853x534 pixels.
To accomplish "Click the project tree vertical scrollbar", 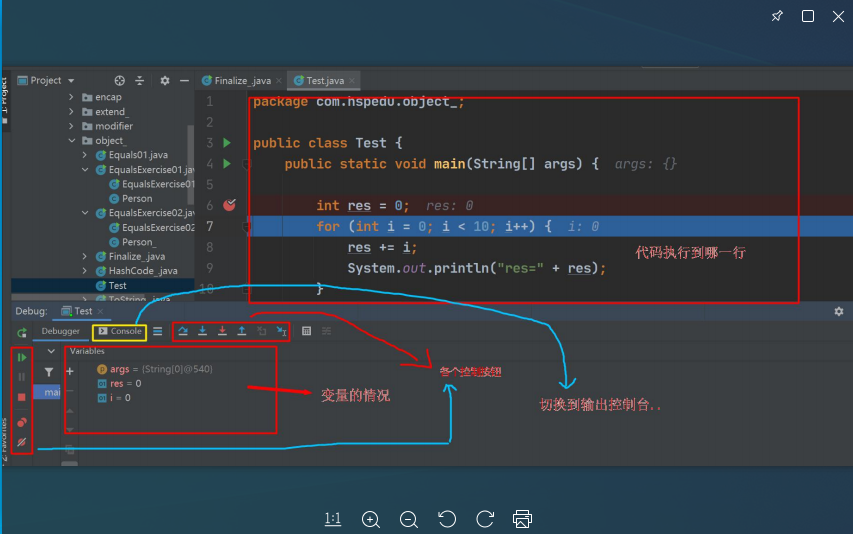I will [x=190, y=163].
